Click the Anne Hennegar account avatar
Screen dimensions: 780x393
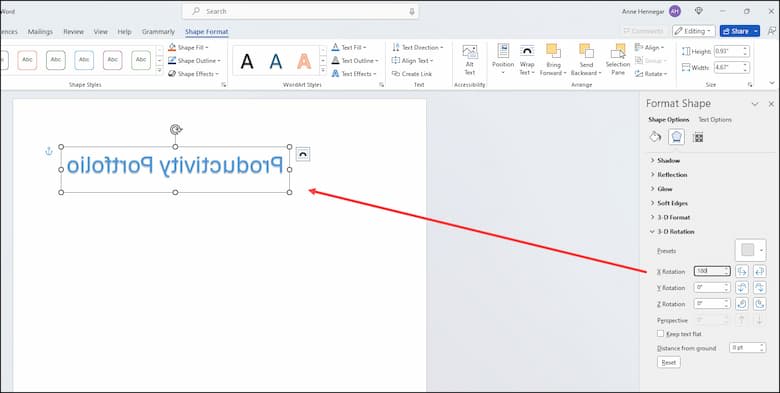click(x=675, y=11)
